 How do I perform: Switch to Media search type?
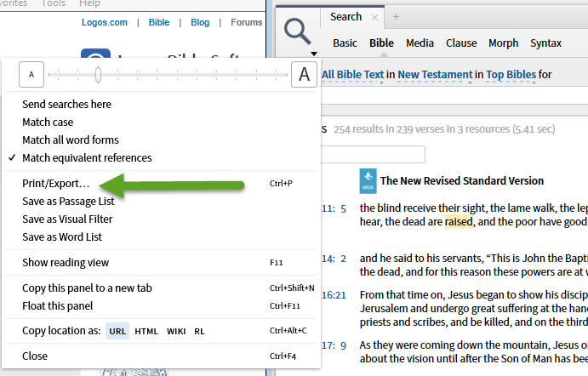pos(420,43)
